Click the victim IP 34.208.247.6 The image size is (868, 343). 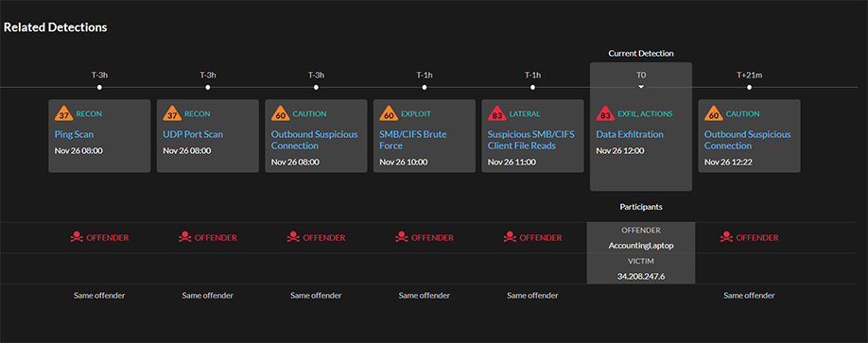pyautogui.click(x=641, y=276)
